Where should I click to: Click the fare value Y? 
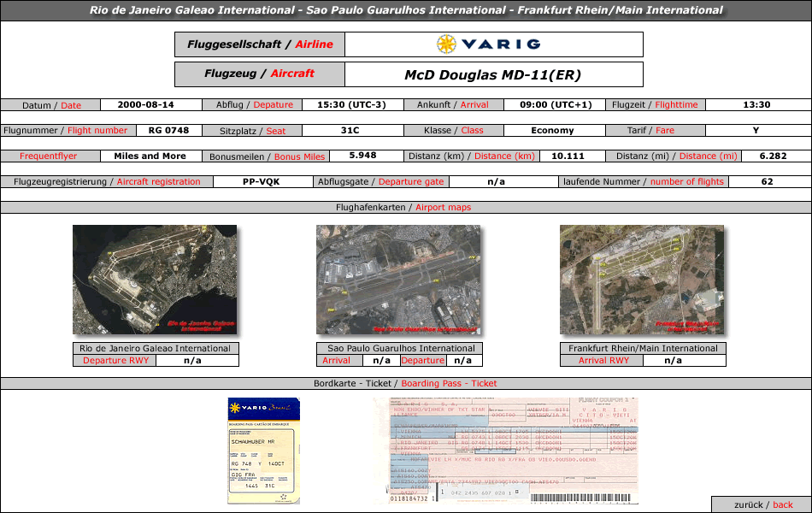click(x=756, y=131)
